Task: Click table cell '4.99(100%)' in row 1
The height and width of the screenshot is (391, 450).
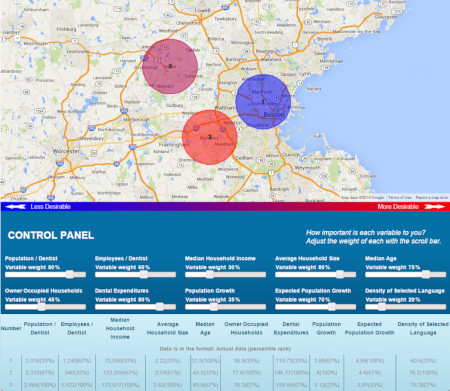Action: click(x=370, y=361)
